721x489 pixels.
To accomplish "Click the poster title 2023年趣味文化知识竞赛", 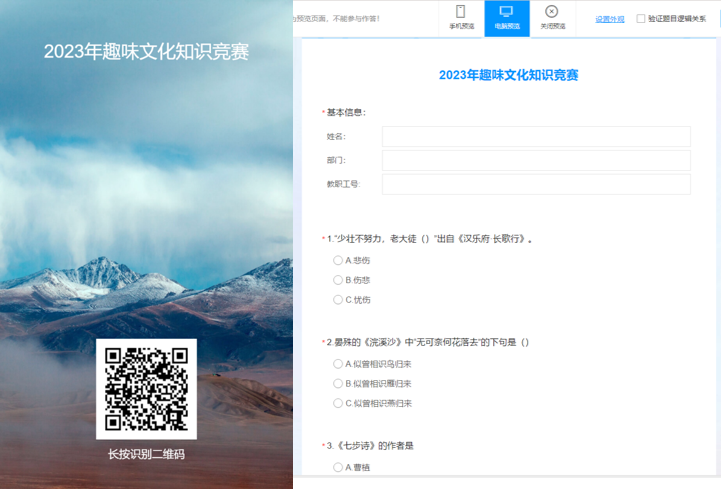I will (x=146, y=52).
